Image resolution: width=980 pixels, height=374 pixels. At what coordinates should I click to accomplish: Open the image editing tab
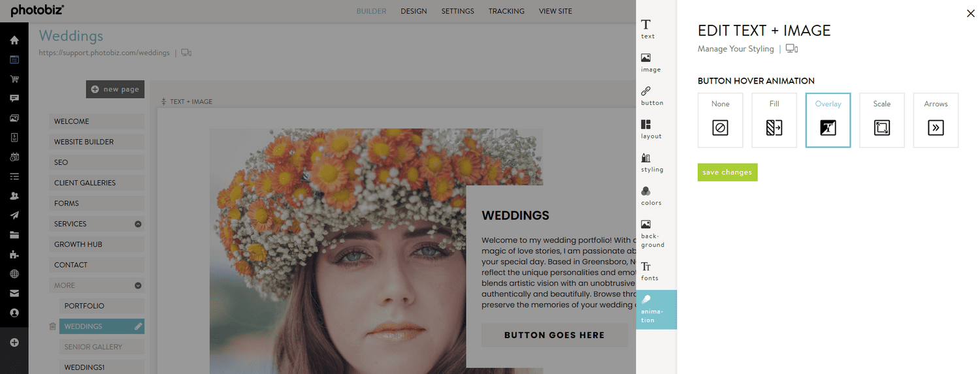point(656,63)
